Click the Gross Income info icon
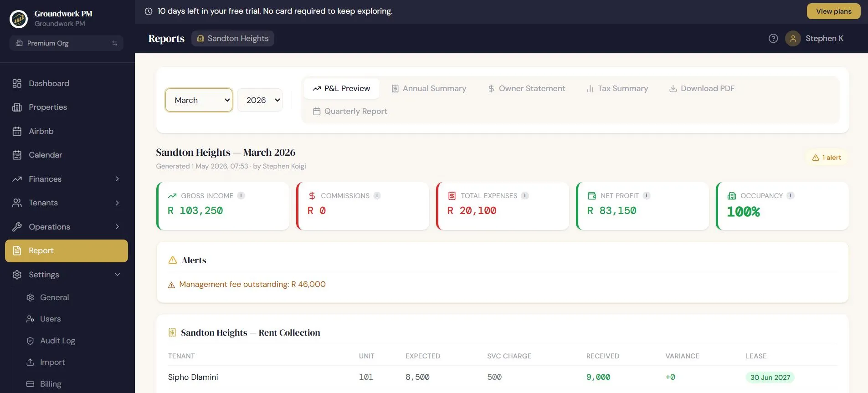 pos(241,195)
